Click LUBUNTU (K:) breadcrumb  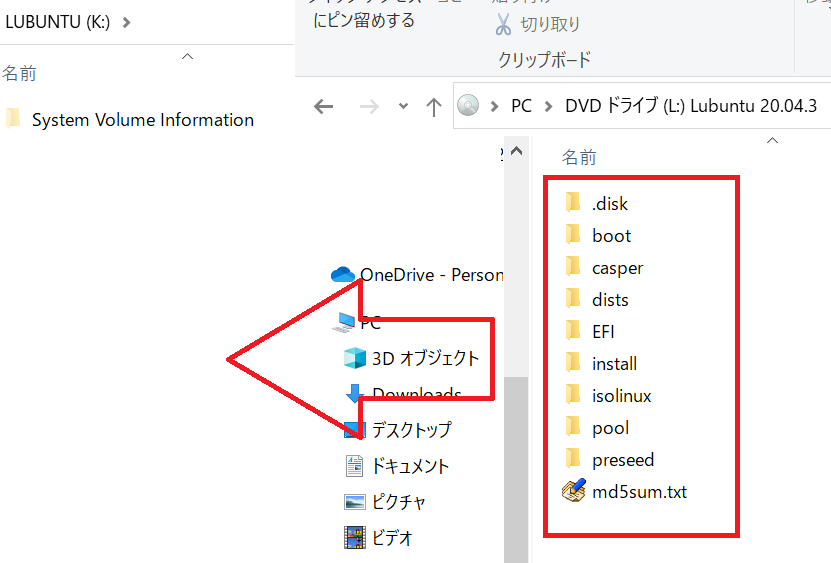coord(58,22)
